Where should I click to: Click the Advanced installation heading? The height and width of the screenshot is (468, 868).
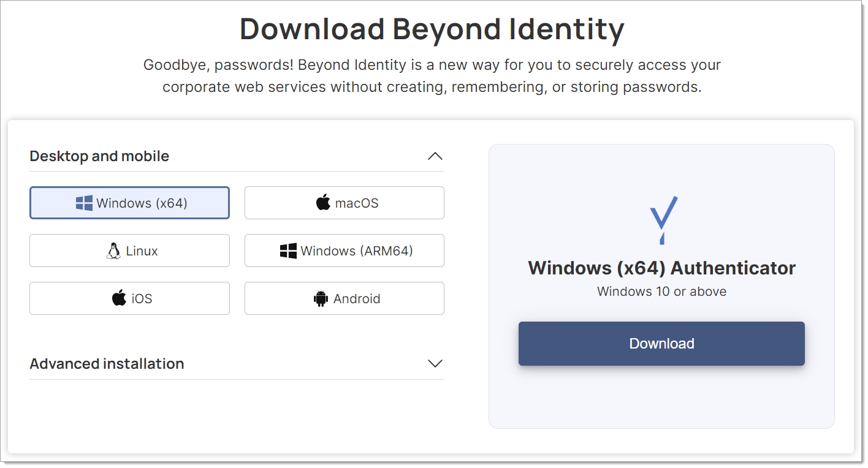coord(107,363)
